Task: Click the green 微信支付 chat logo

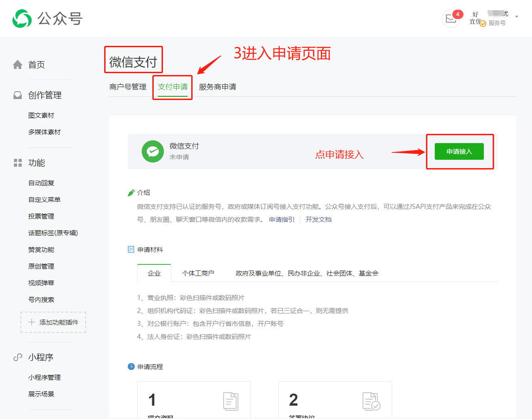Action: coord(153,151)
